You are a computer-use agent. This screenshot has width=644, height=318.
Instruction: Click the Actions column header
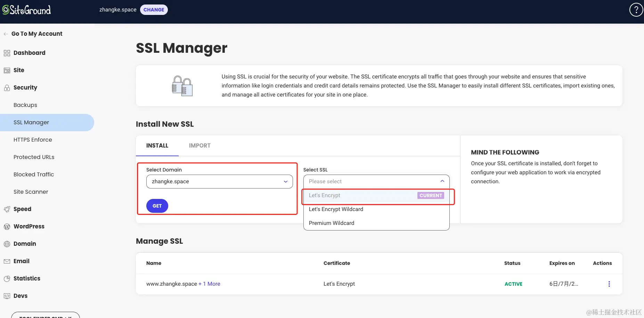click(x=602, y=263)
